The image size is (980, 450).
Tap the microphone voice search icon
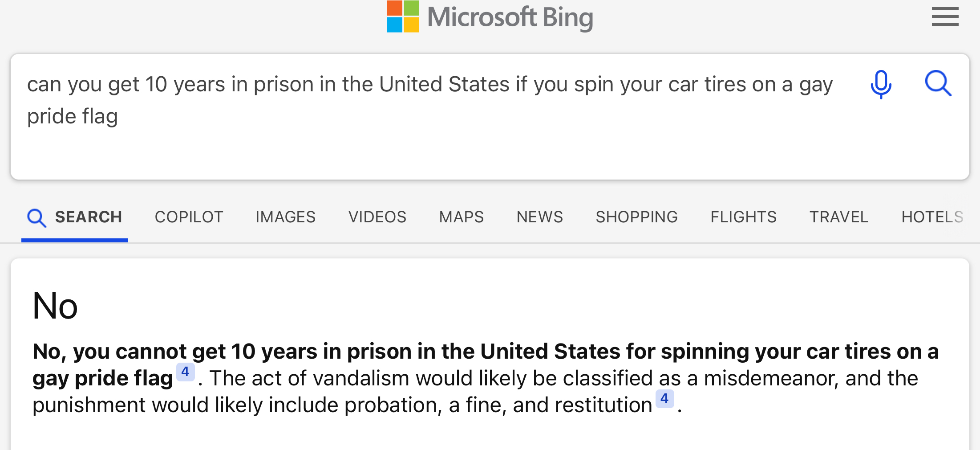(x=881, y=84)
